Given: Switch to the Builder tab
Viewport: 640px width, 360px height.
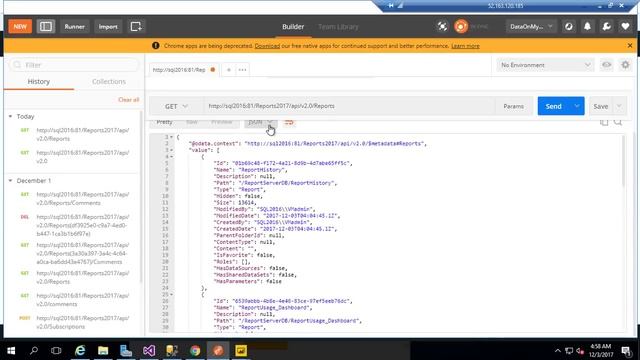Looking at the screenshot, I should [293, 27].
